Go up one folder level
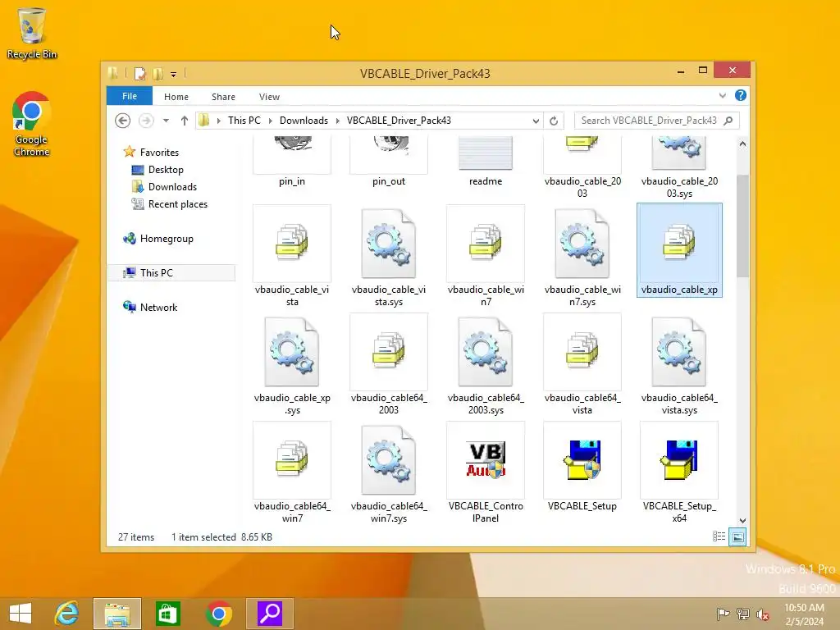840x630 pixels. point(185,121)
